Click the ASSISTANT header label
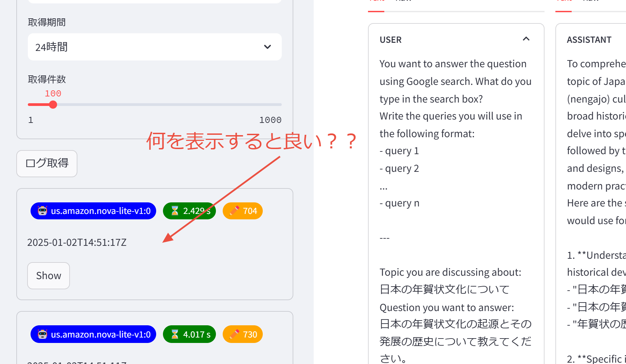626x364 pixels. [x=589, y=40]
